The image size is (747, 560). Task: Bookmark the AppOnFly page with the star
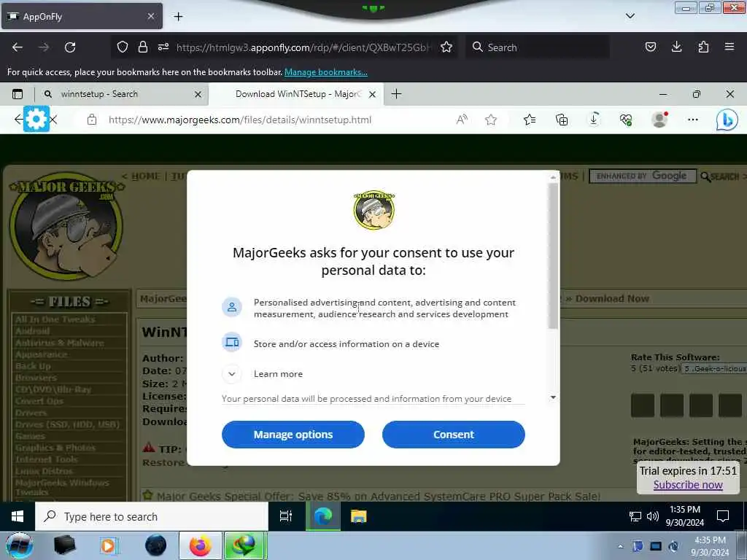[x=446, y=47]
